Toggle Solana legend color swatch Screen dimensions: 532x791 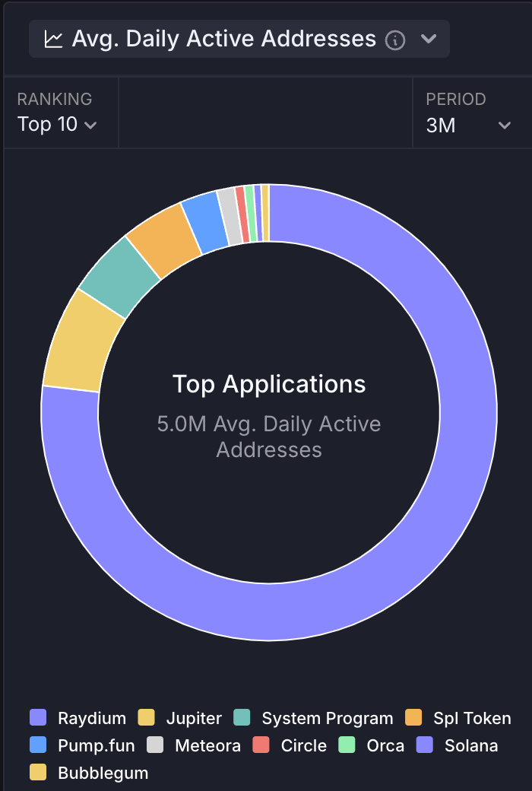[x=425, y=745]
